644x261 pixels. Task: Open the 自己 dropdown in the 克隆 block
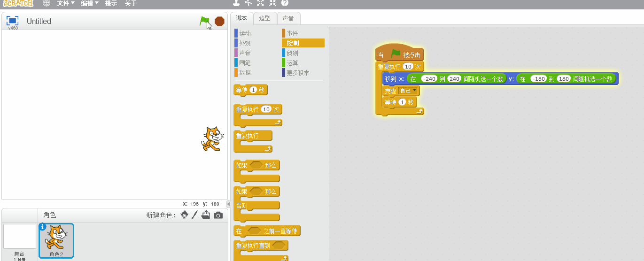[408, 91]
